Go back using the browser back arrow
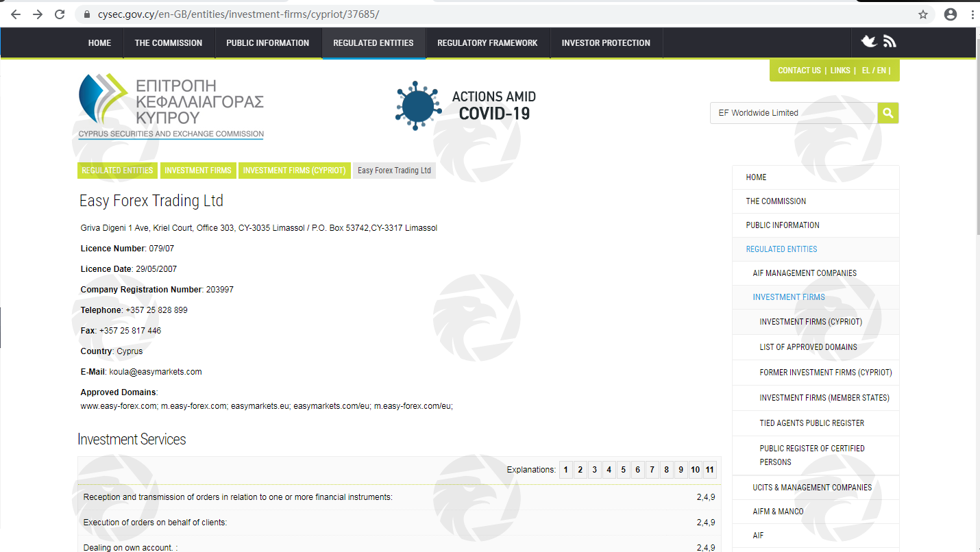Viewport: 980px width, 552px height. coord(16,14)
